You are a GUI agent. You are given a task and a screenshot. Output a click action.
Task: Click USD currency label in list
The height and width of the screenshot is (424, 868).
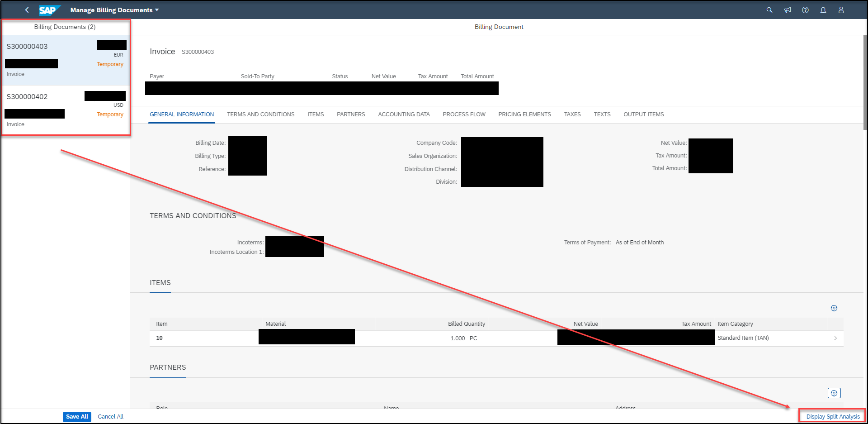118,105
